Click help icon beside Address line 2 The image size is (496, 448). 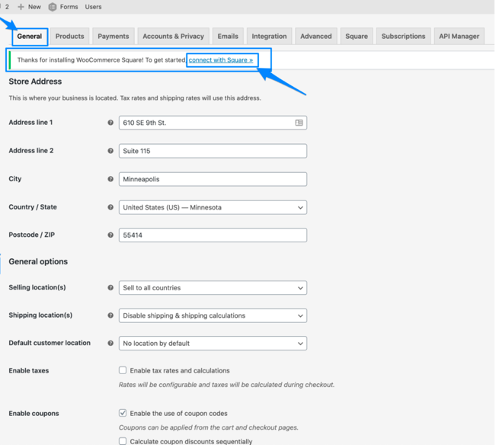point(110,151)
